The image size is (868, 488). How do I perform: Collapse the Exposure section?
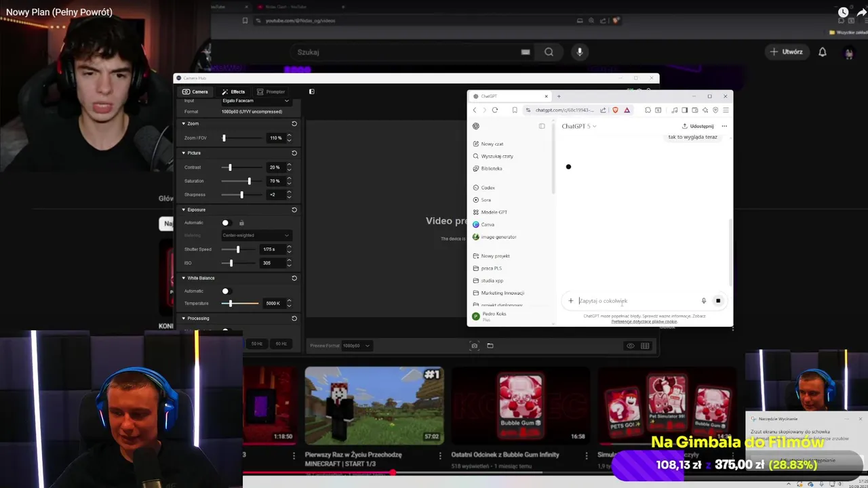coord(183,210)
